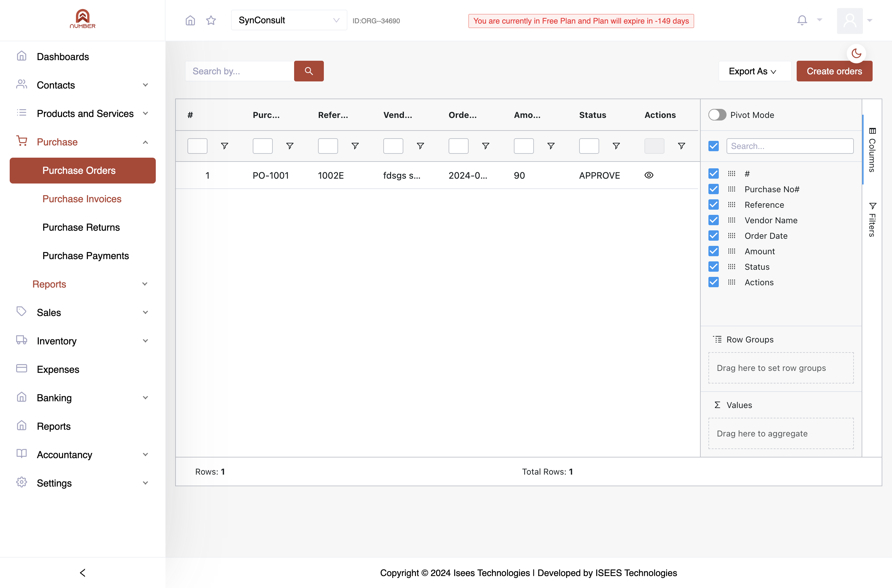
Task: Click the columns panel search field
Action: [790, 146]
